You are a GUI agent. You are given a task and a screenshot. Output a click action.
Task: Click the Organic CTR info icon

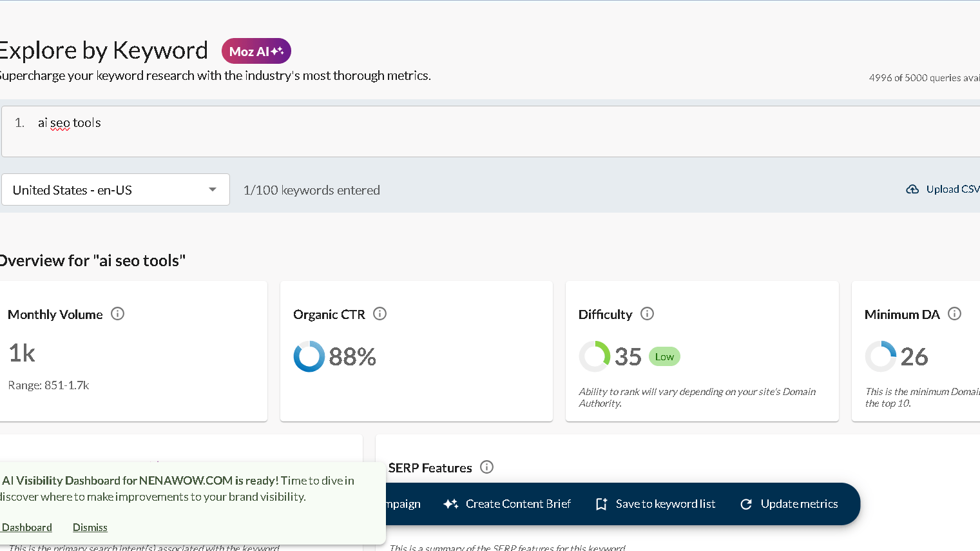(380, 314)
